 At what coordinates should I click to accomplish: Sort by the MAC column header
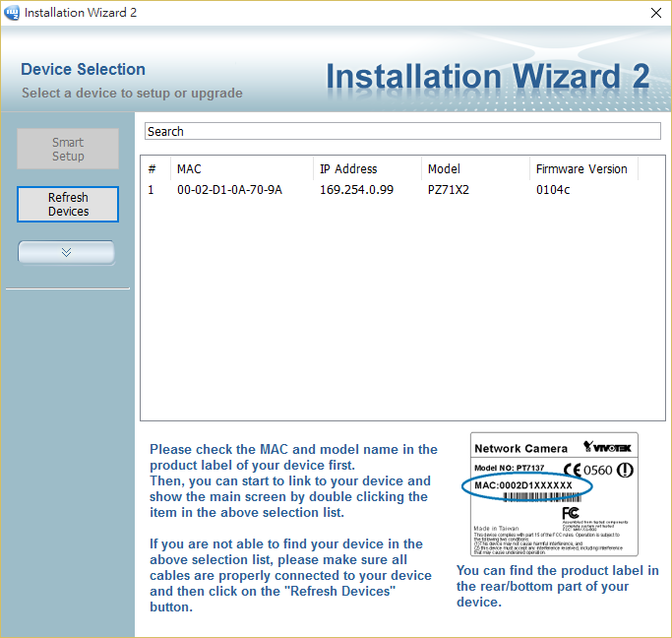[x=242, y=169]
